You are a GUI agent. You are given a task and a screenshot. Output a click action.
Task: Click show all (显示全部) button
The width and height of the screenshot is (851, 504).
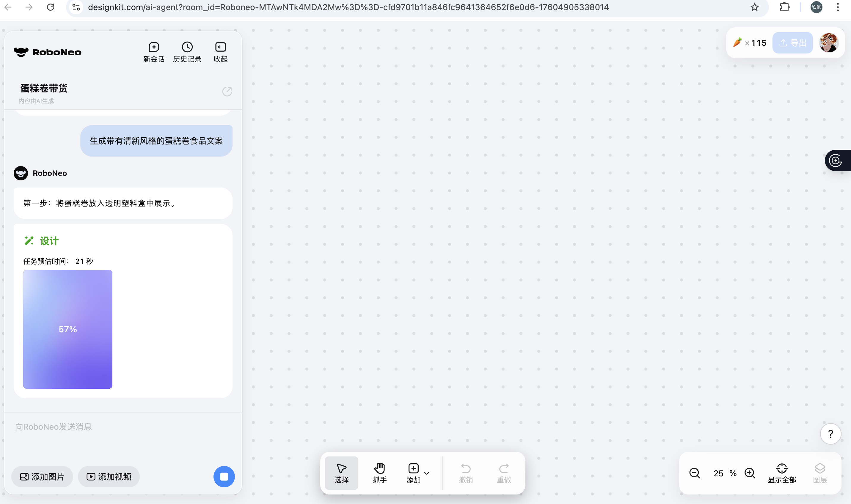[x=782, y=472]
